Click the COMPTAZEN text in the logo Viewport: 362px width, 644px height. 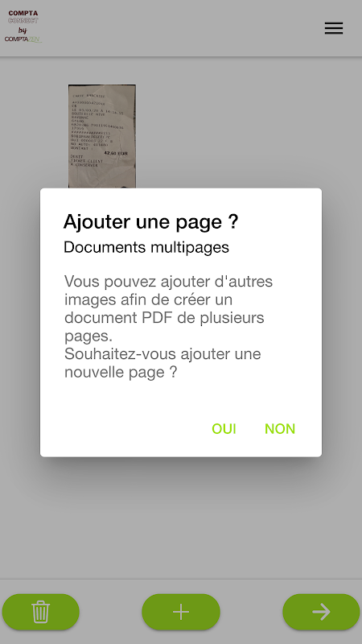(x=23, y=39)
